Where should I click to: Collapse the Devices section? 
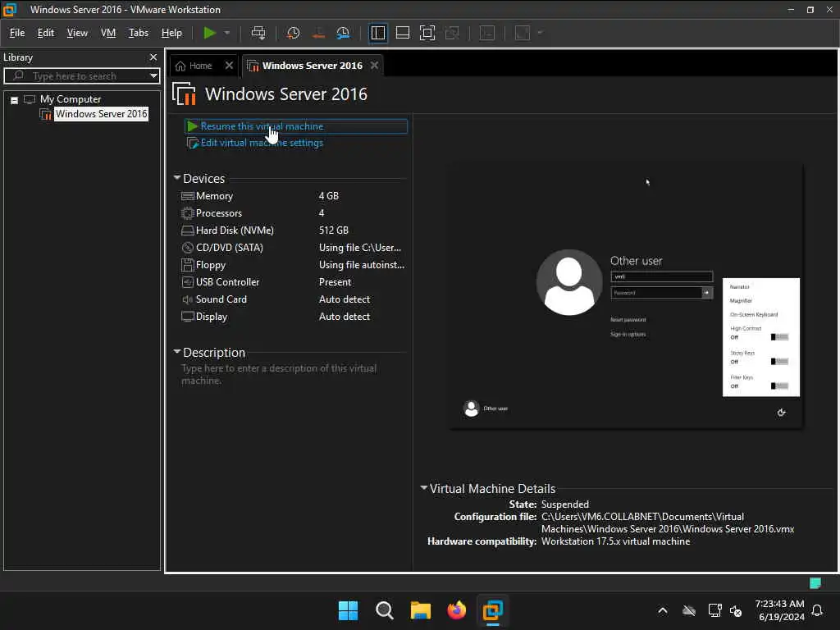(177, 177)
